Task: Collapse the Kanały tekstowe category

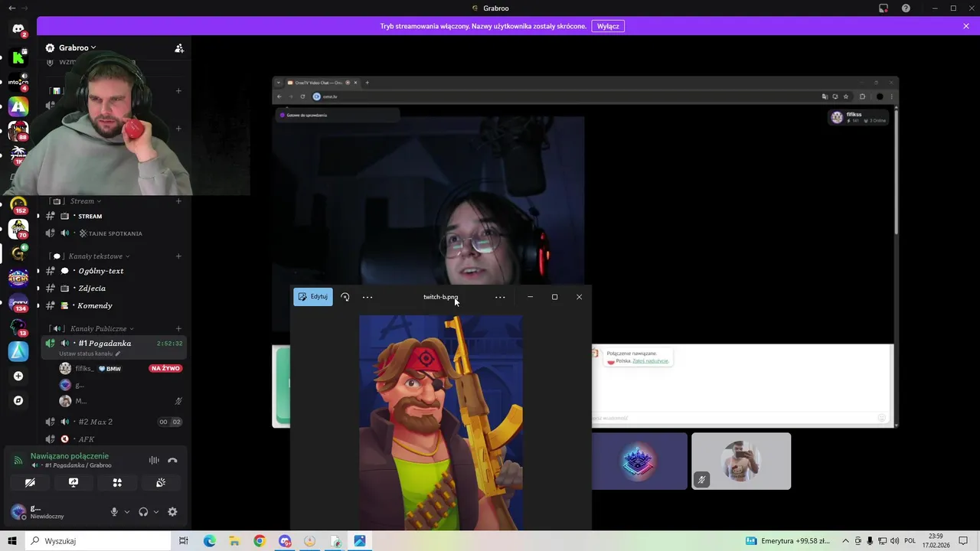Action: tap(90, 256)
